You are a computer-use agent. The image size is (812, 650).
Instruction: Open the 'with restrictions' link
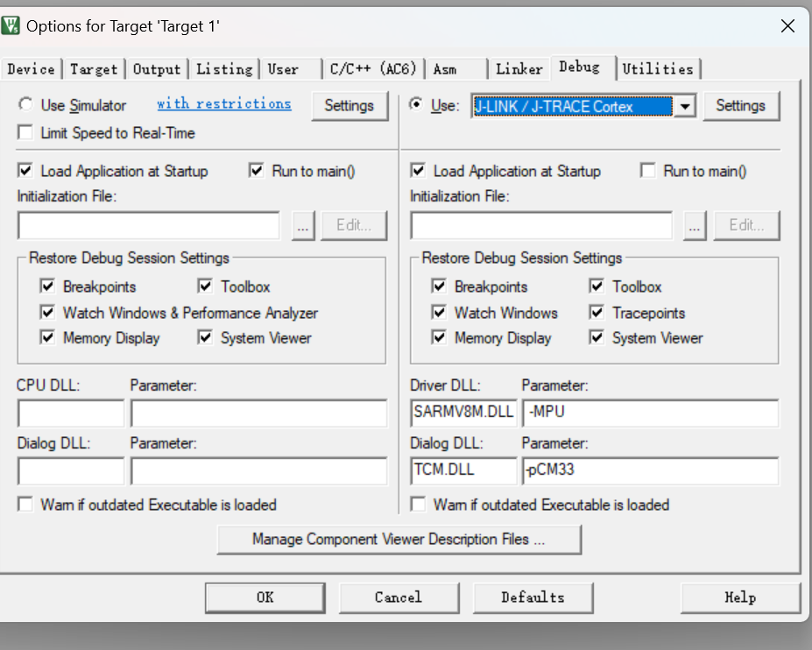pyautogui.click(x=223, y=103)
